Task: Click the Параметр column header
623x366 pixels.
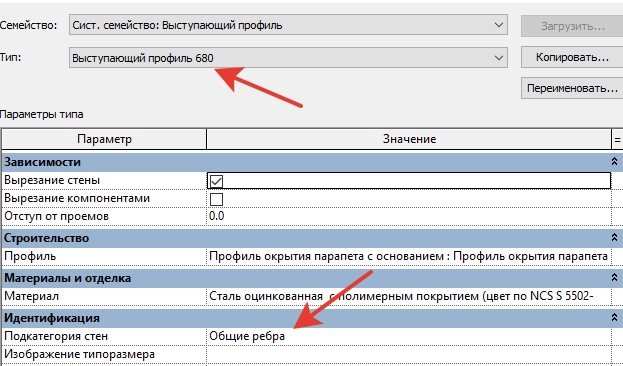Action: [104, 139]
